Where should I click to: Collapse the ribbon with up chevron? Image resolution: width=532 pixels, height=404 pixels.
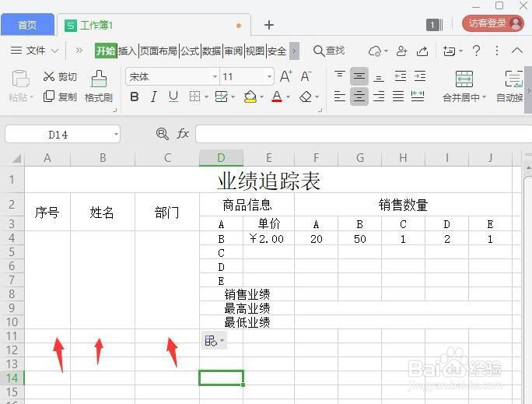click(516, 51)
